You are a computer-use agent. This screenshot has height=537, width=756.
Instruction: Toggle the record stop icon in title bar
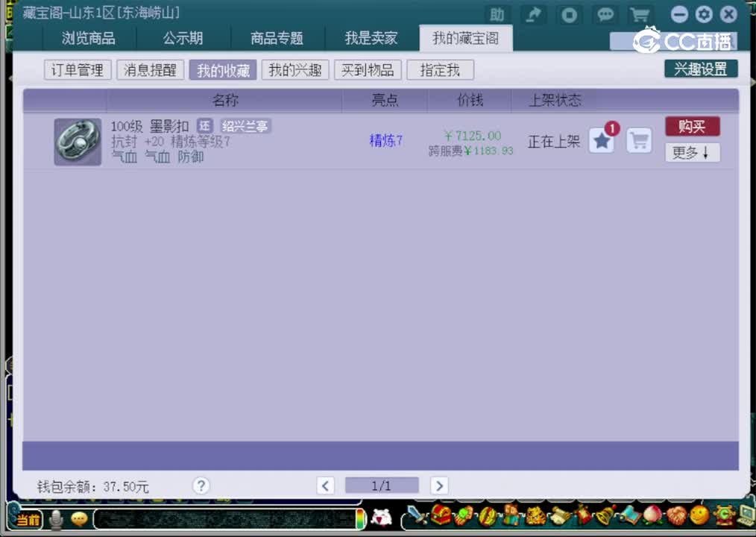(x=569, y=14)
